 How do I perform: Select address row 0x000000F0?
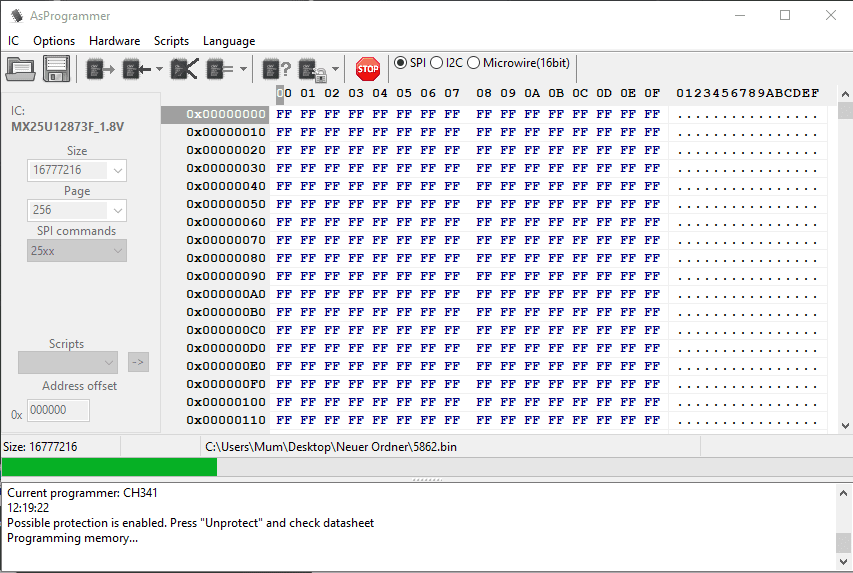[x=226, y=384]
